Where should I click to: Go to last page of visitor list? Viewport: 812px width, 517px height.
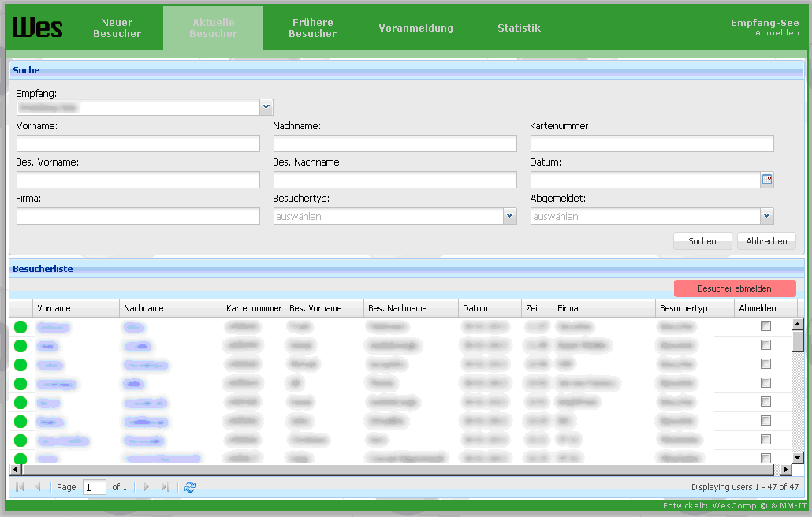166,487
